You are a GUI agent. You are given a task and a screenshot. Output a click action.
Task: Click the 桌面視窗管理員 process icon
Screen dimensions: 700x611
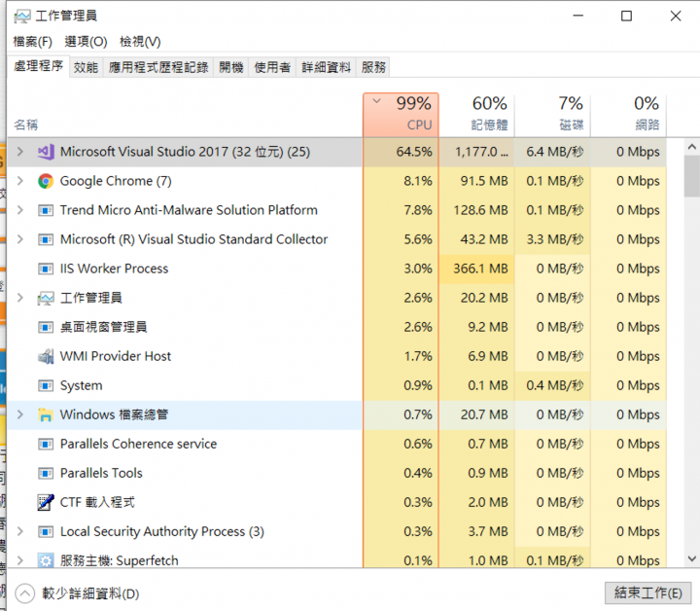point(46,327)
